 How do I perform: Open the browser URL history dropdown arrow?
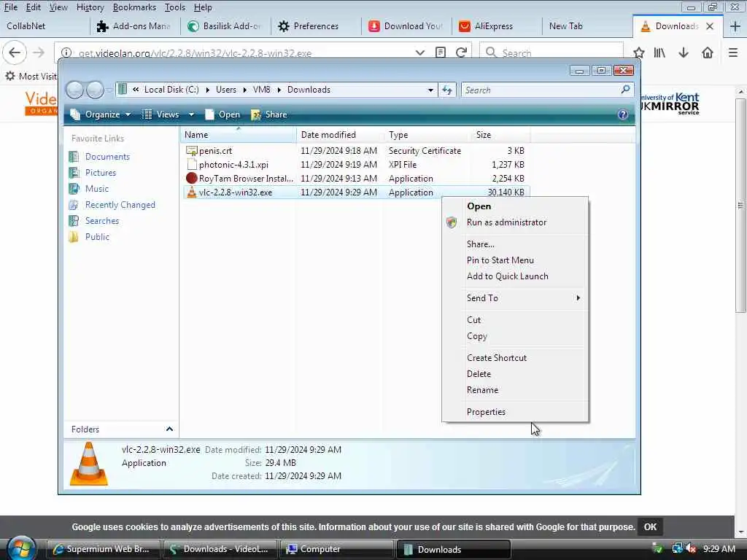coord(419,52)
